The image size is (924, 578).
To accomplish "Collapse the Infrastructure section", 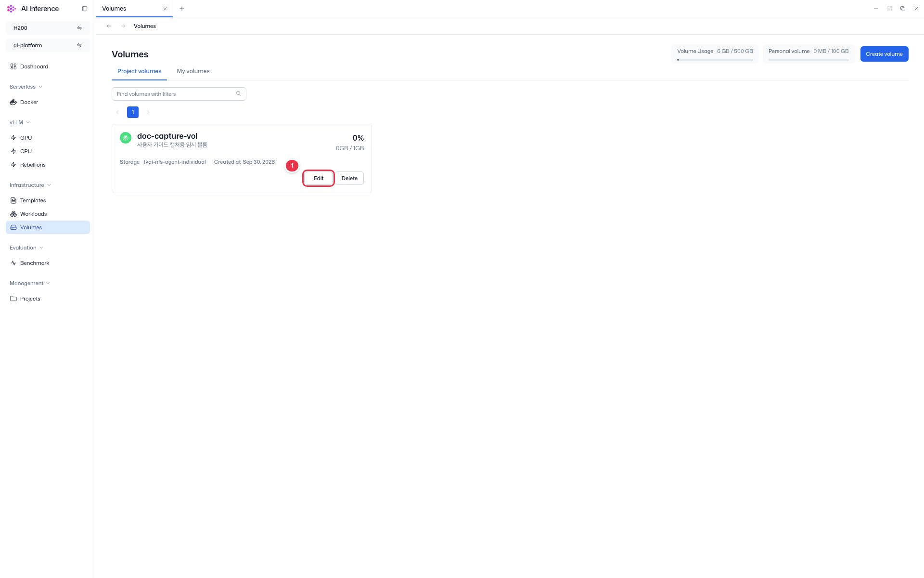I will click(30, 185).
